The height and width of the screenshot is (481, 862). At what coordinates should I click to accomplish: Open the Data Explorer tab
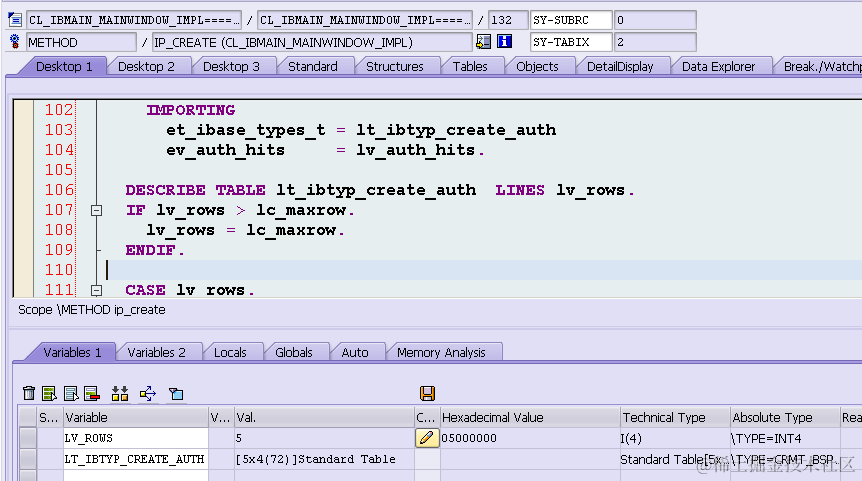point(719,67)
